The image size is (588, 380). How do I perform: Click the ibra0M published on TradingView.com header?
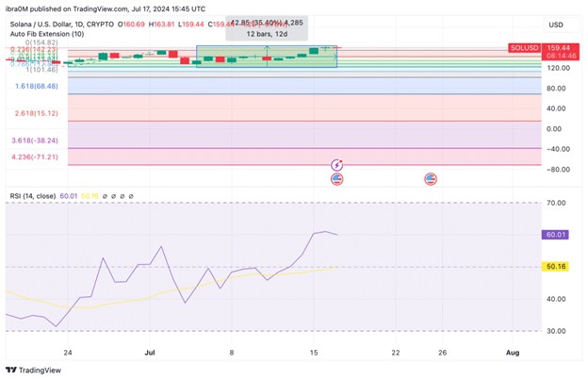coord(106,8)
